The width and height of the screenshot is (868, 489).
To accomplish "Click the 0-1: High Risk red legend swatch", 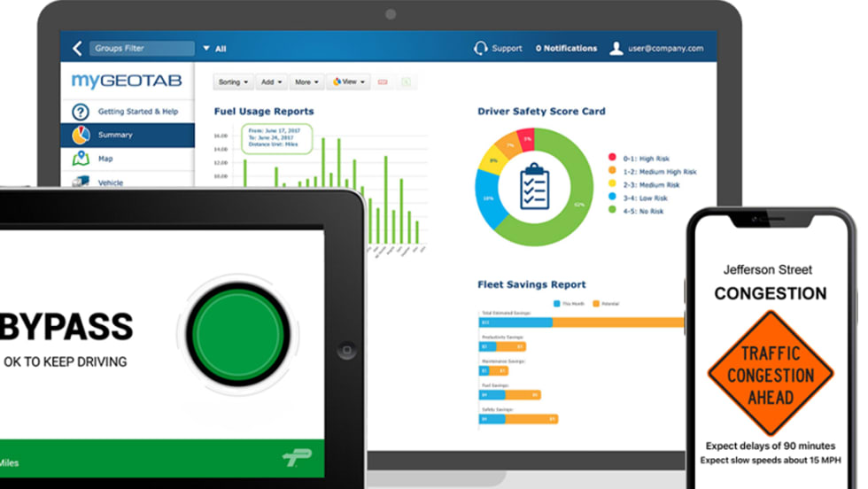I will 611,158.
